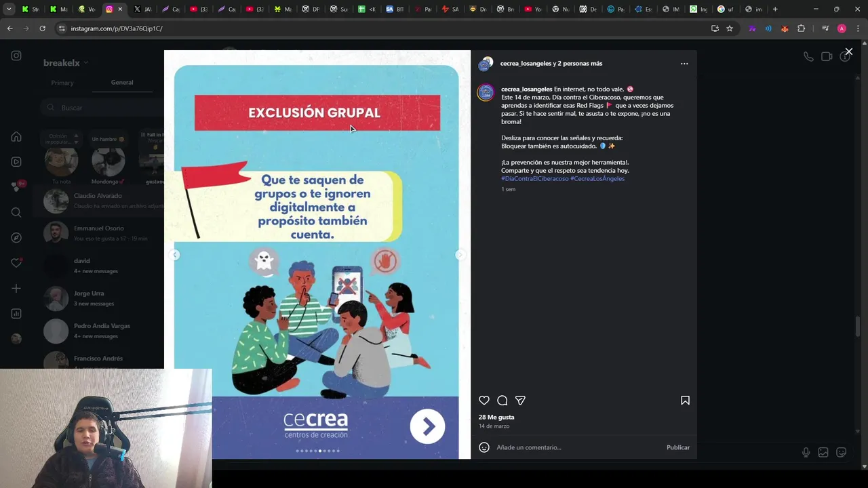Click 'Tu nota' avatar thumbnail
The image size is (868, 488).
click(61, 163)
